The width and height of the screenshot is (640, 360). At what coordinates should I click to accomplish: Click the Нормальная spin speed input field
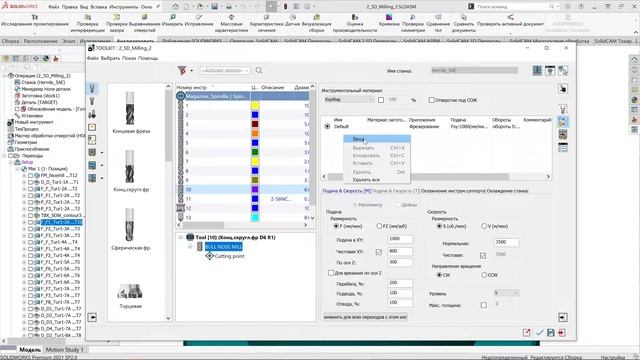tap(507, 242)
